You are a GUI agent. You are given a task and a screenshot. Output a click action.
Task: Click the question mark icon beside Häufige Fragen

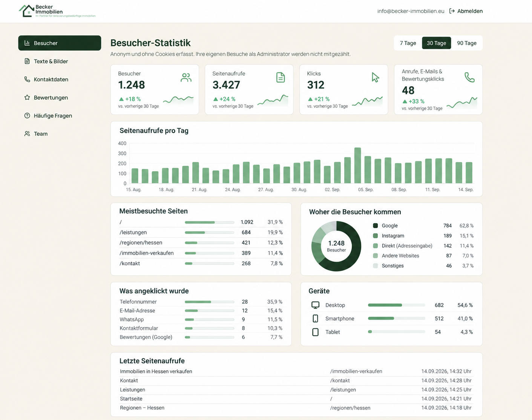[x=27, y=115]
